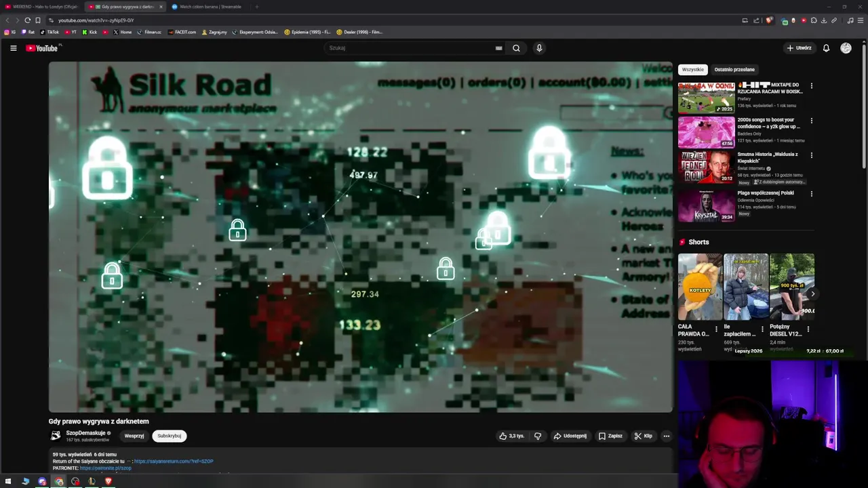Click the Zapisz save button
Viewport: 868px width, 488px height.
coord(610,436)
